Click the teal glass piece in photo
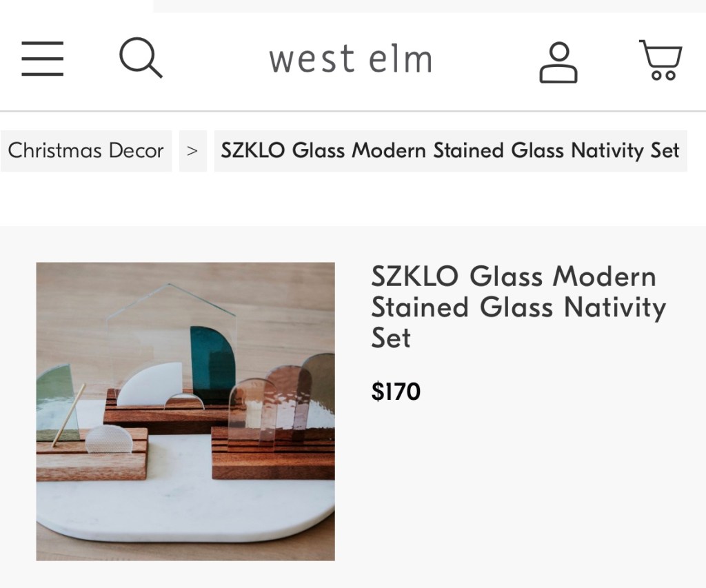The width and height of the screenshot is (706, 588). point(212,365)
